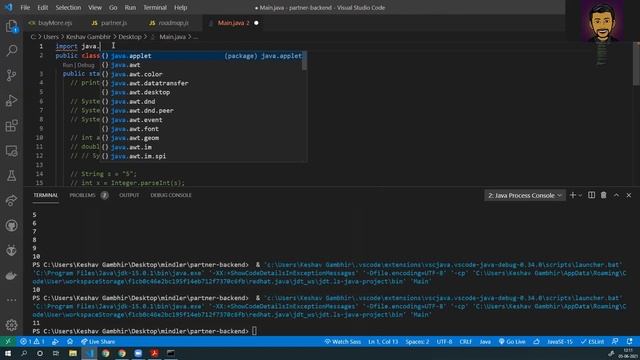Show additional views with the ellipsis icon
The width and height of the screenshot is (640, 360).
(11, 300)
